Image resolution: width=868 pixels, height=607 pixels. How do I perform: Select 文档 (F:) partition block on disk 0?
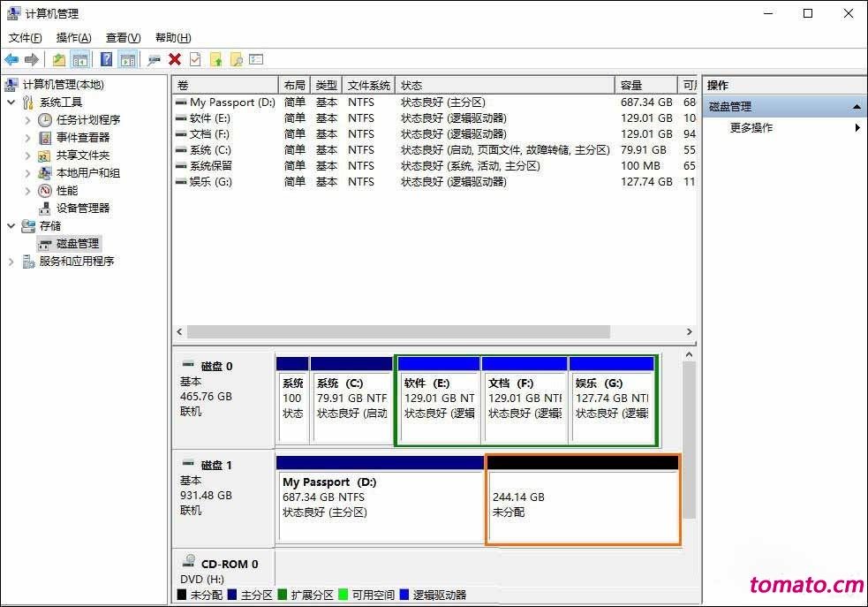(525, 400)
